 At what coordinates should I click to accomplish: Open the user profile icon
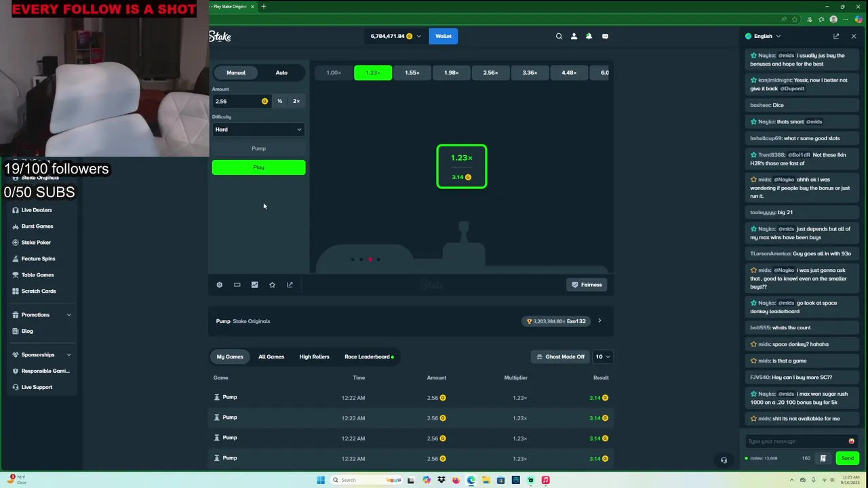[574, 36]
